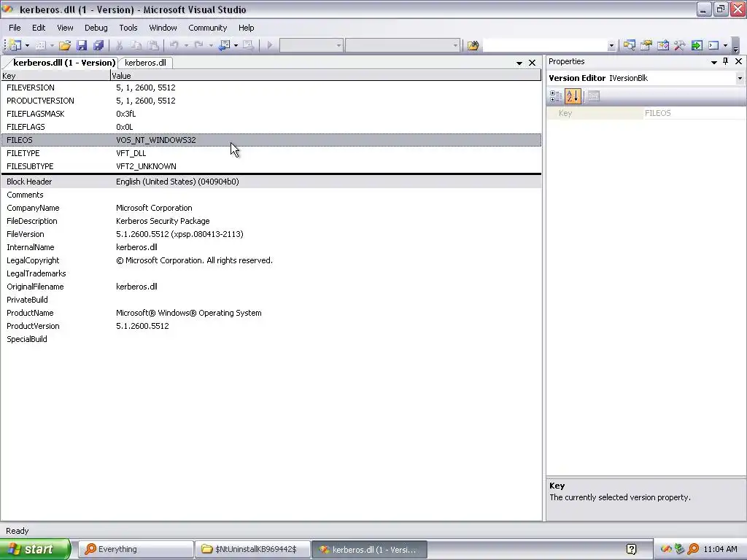Click the Start Debugging play icon

tap(270, 45)
